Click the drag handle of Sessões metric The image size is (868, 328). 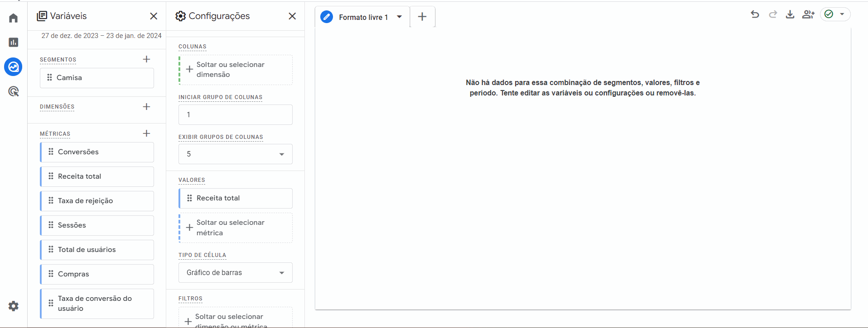coord(51,225)
